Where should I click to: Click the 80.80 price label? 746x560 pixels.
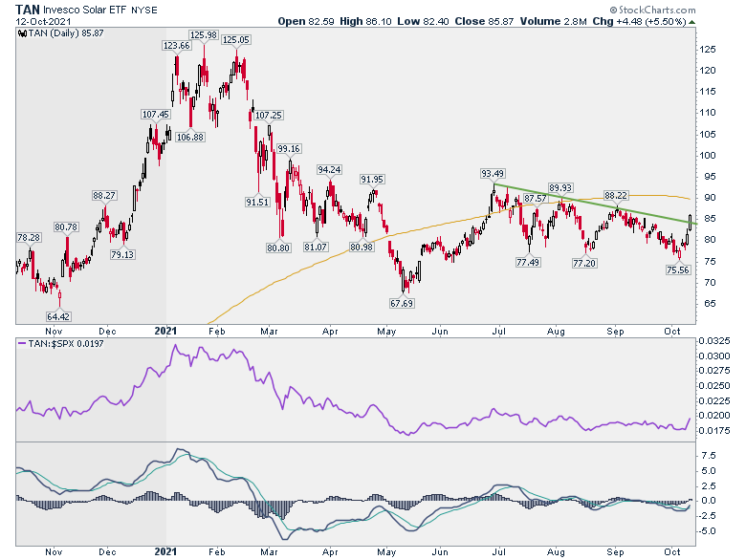pos(278,248)
